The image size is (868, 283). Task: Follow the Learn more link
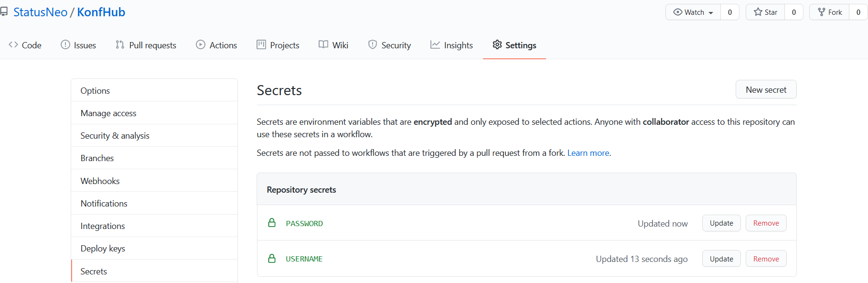(x=588, y=153)
